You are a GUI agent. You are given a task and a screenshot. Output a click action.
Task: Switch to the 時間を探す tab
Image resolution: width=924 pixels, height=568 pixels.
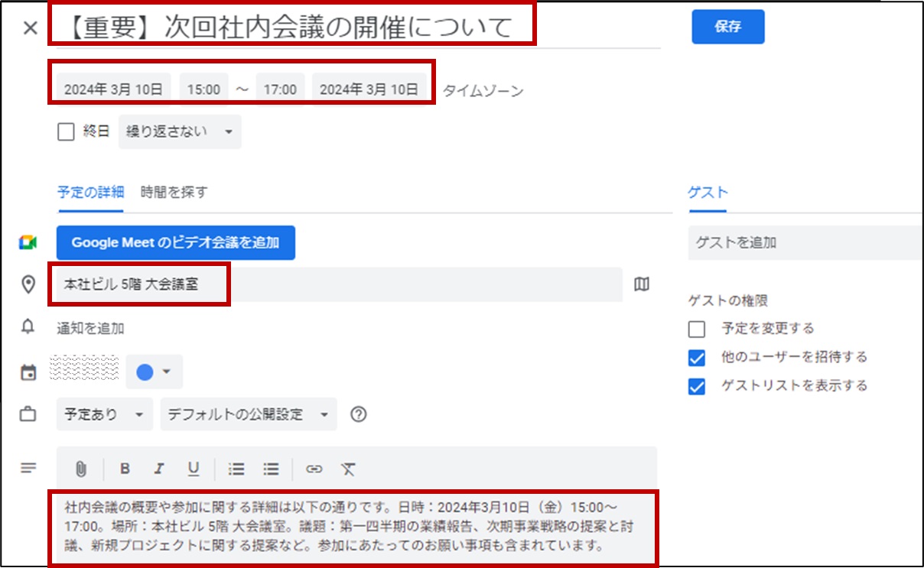pyautogui.click(x=174, y=192)
